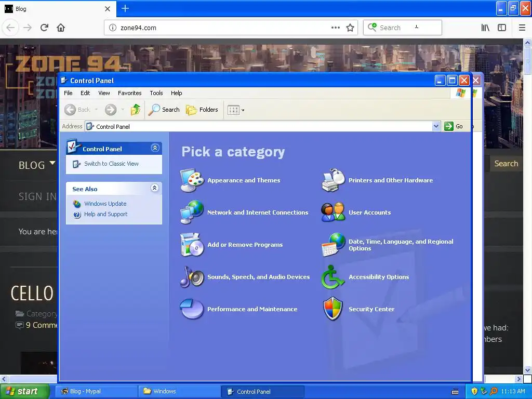Open the Back button history dropdown
This screenshot has height=399, width=532.
tap(96, 110)
